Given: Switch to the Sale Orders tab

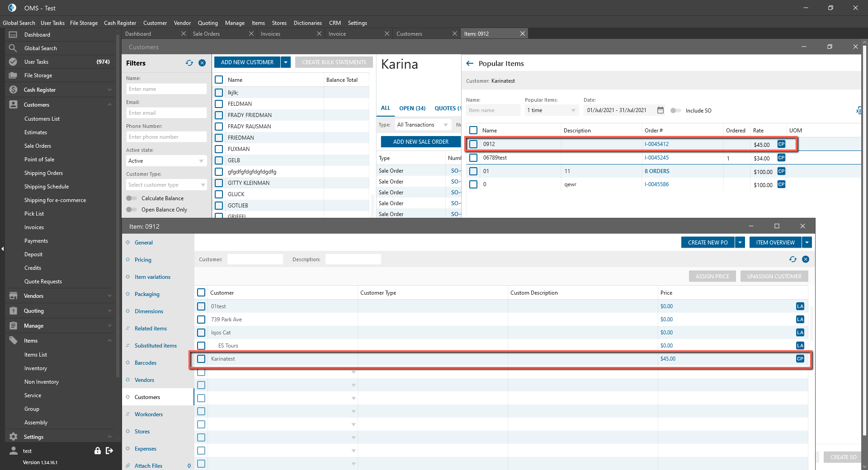Looking at the screenshot, I should (x=206, y=34).
